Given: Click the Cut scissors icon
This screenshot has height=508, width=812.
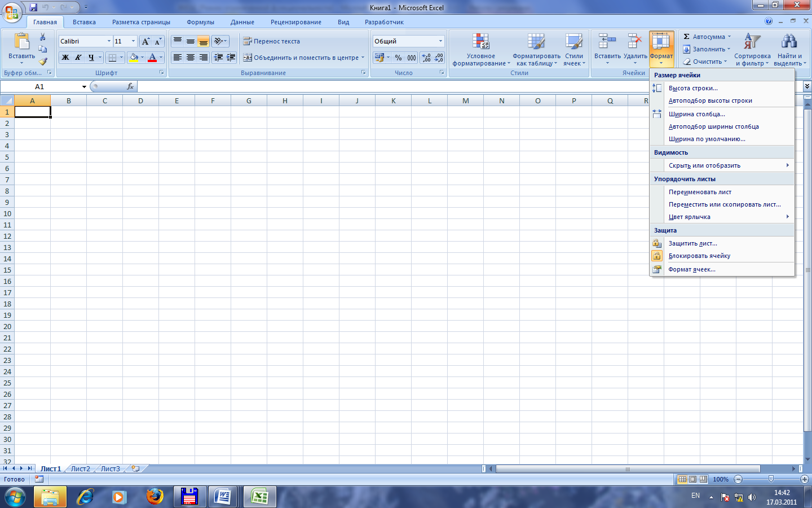Looking at the screenshot, I should (43, 37).
